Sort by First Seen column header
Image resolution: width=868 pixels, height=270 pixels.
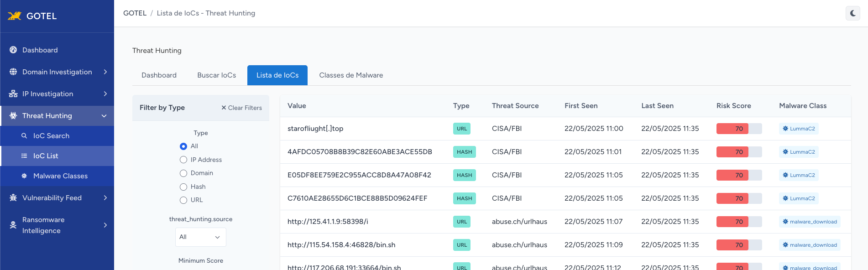[x=581, y=106]
